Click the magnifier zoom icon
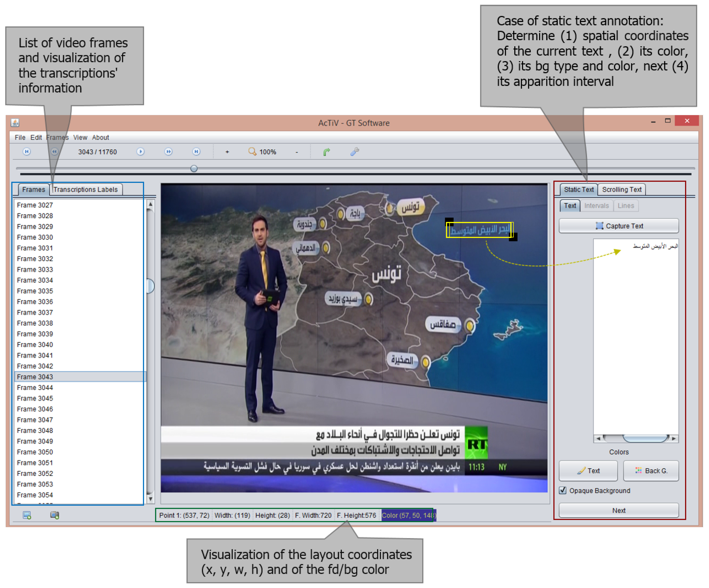 252,152
